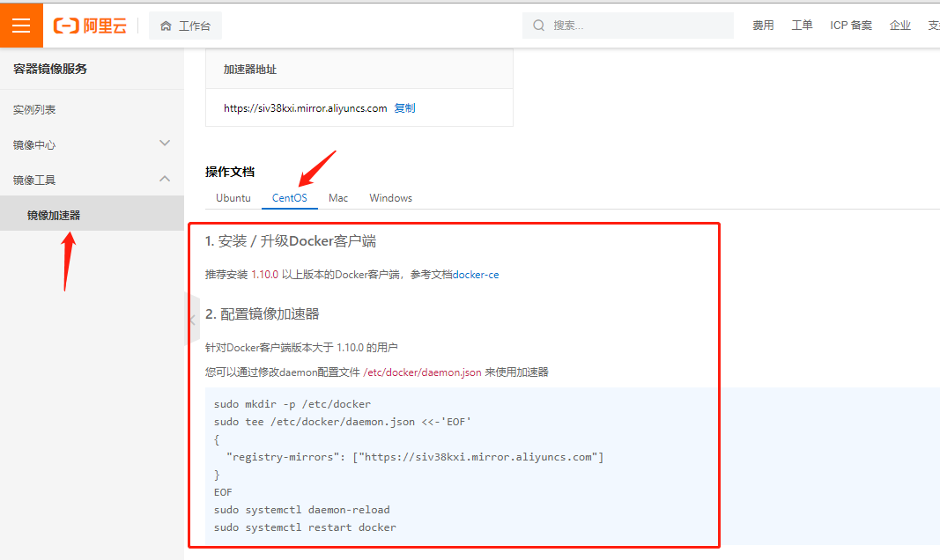Click the 加速器地址 header text
This screenshot has width=940, height=560.
click(250, 70)
